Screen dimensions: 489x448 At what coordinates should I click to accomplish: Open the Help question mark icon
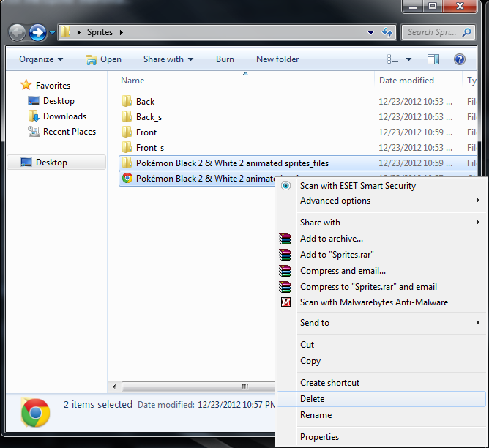(x=459, y=59)
